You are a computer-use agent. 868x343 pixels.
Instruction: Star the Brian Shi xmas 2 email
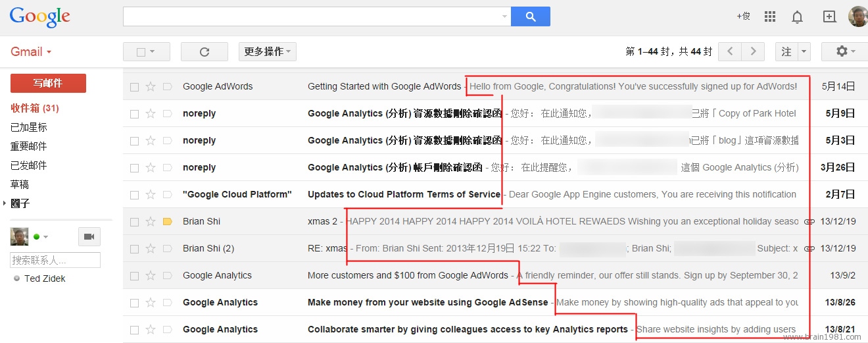point(150,221)
